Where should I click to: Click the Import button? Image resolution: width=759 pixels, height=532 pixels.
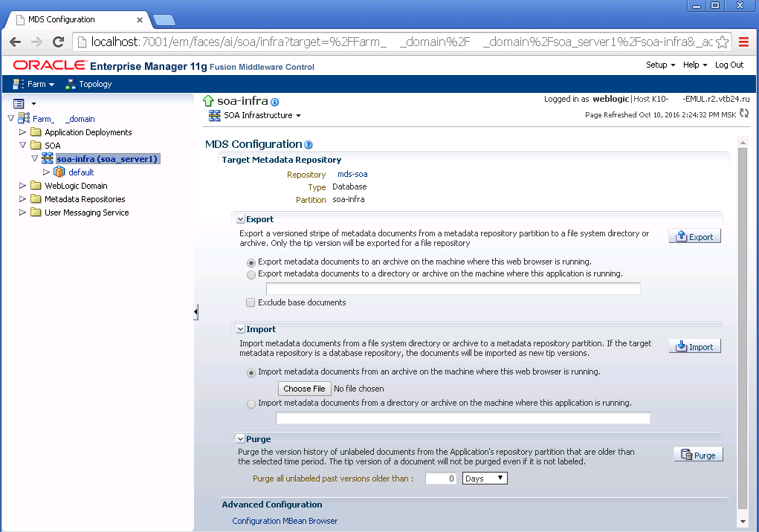tap(694, 346)
